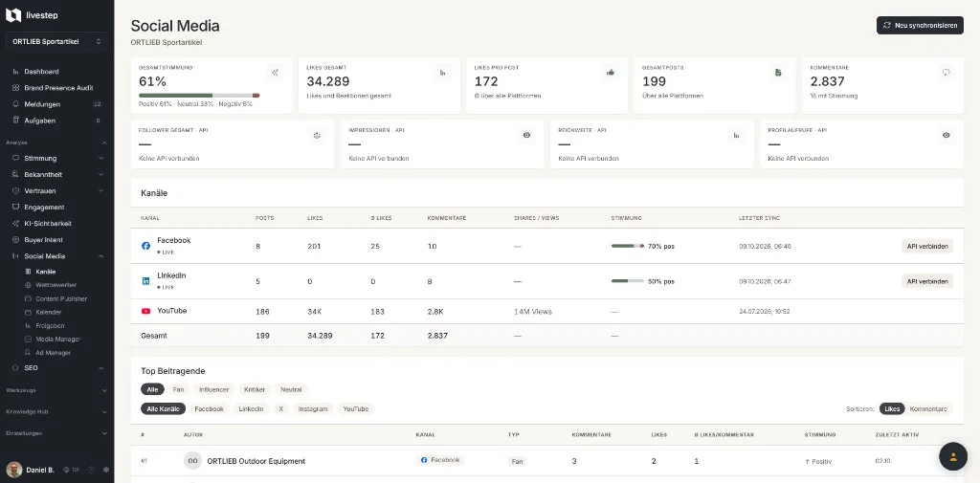Open settings via gear icon beside Daniel B.
The width and height of the screenshot is (980, 483).
[105, 470]
